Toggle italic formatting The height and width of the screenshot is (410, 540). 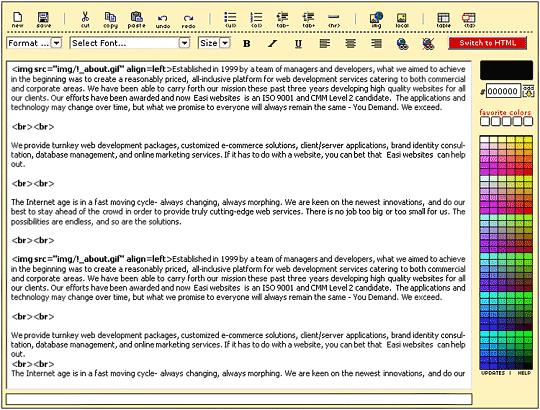(x=273, y=43)
